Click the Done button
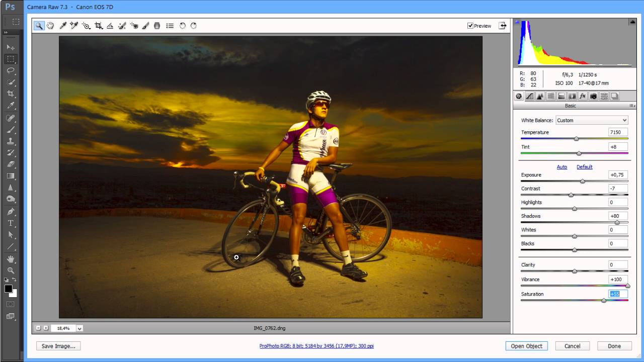The height and width of the screenshot is (362, 644). [614, 346]
